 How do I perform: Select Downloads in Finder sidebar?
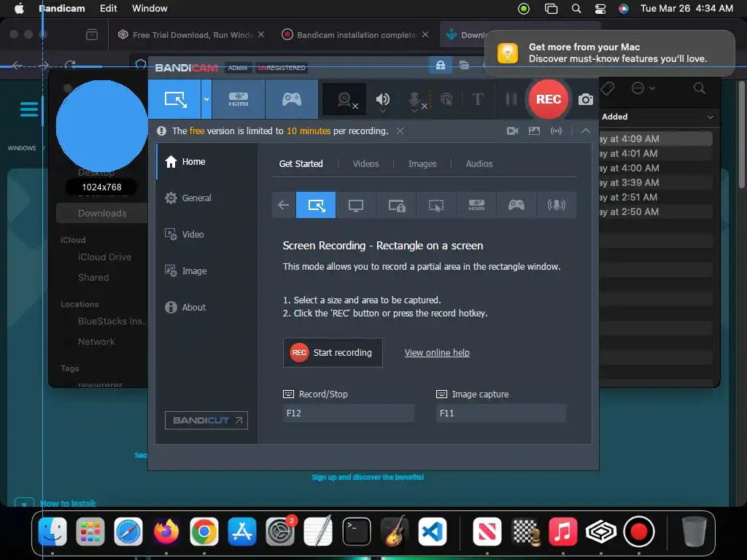click(102, 214)
